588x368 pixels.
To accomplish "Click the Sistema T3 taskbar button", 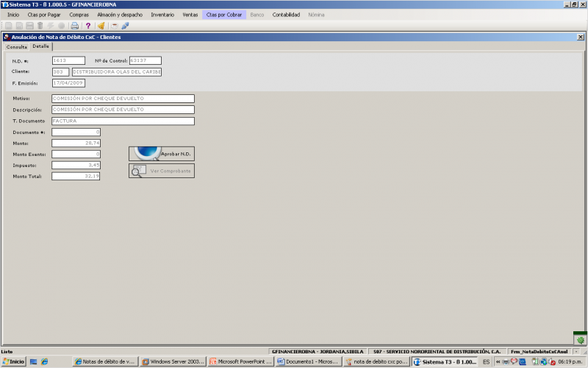I will pyautogui.click(x=445, y=362).
